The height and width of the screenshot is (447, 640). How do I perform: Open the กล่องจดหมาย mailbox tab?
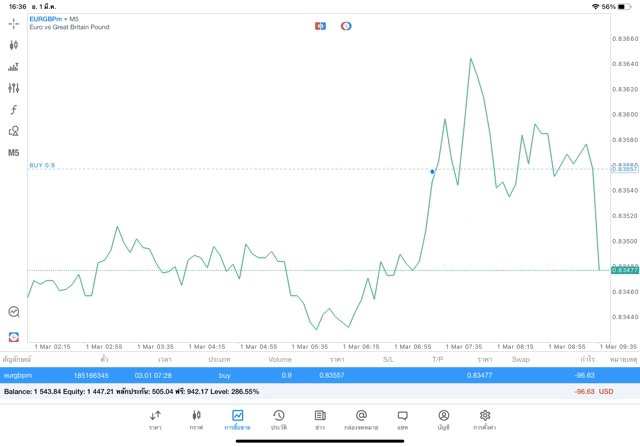click(361, 420)
